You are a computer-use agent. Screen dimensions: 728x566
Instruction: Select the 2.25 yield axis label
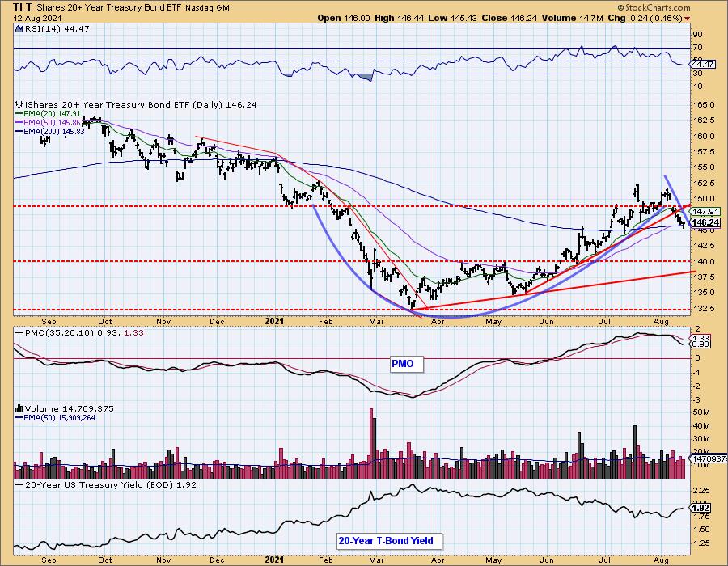coord(702,490)
